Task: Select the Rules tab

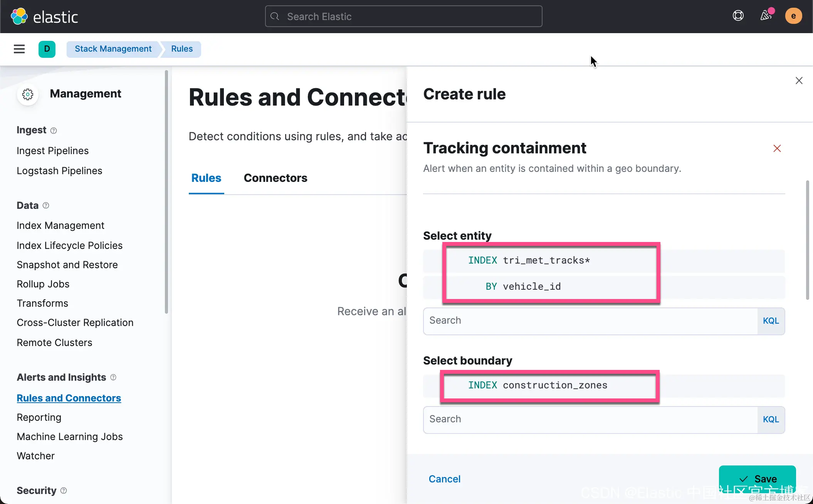Action: click(206, 178)
